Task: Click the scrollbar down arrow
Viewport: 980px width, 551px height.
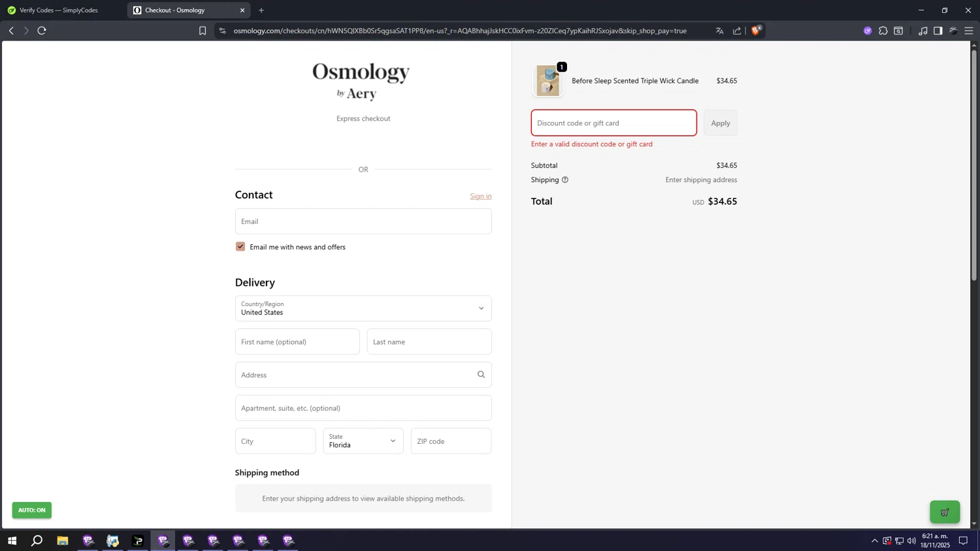Action: (974, 524)
